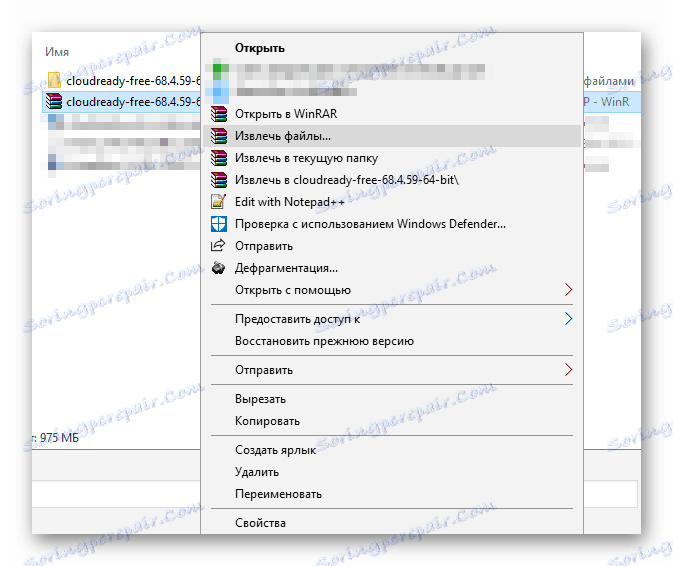Select the cloudready-free folder name
The height and width of the screenshot is (566, 673).
point(133,81)
